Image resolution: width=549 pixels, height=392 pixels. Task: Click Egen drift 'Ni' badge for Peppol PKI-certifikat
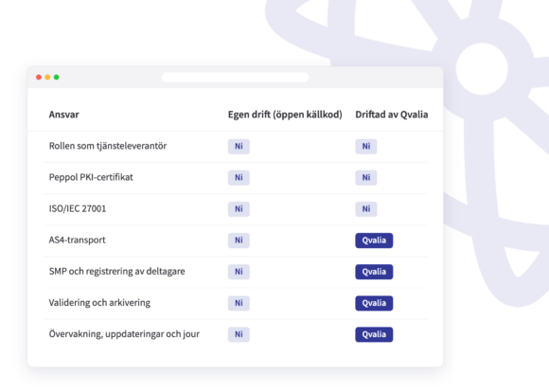(x=239, y=178)
